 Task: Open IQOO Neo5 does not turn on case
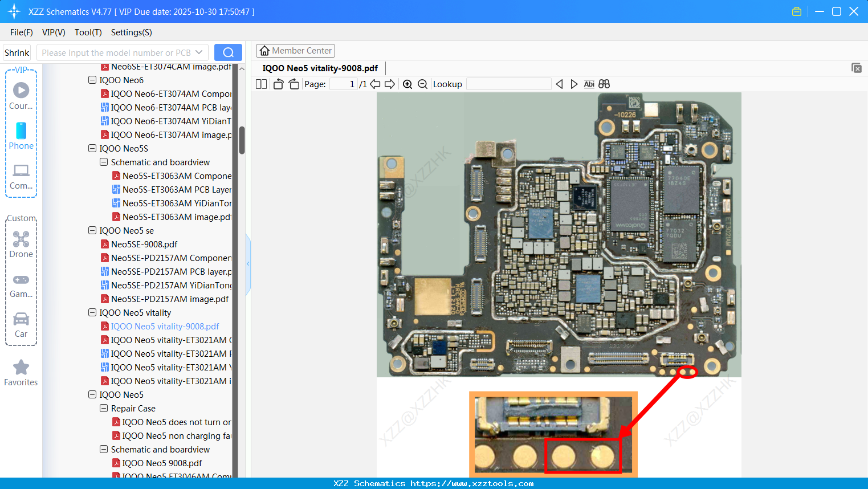point(172,422)
